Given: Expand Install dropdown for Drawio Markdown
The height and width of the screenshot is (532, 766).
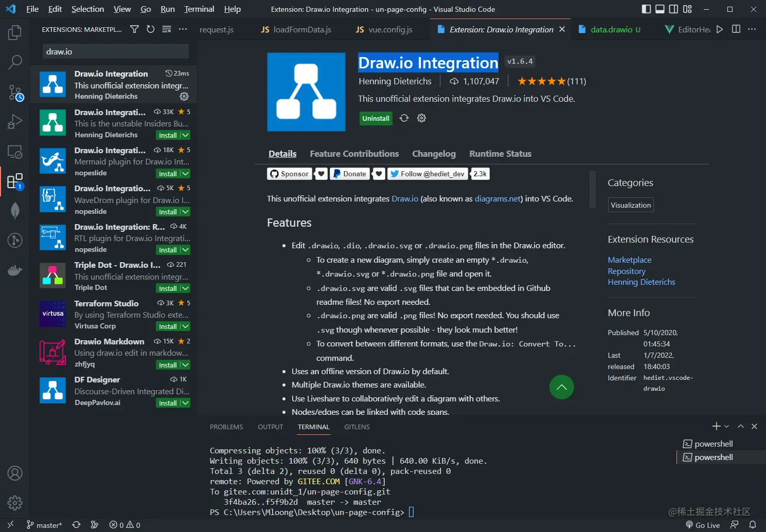Looking at the screenshot, I should 186,365.
